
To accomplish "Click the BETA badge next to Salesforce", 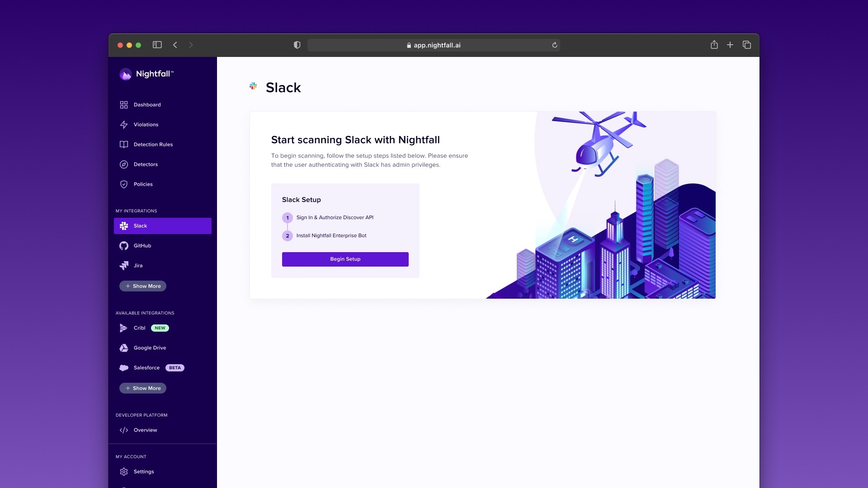I will pyautogui.click(x=175, y=368).
